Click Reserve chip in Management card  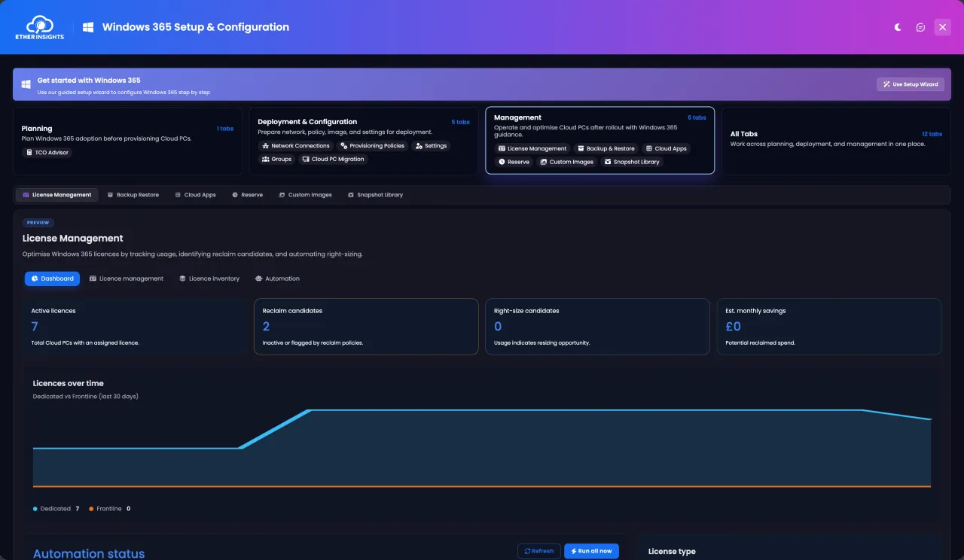[x=514, y=162]
